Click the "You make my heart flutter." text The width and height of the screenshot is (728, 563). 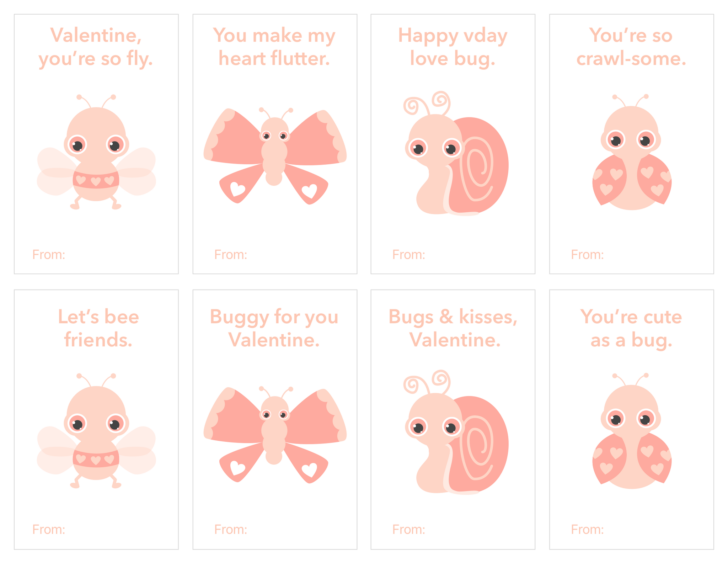point(274,47)
